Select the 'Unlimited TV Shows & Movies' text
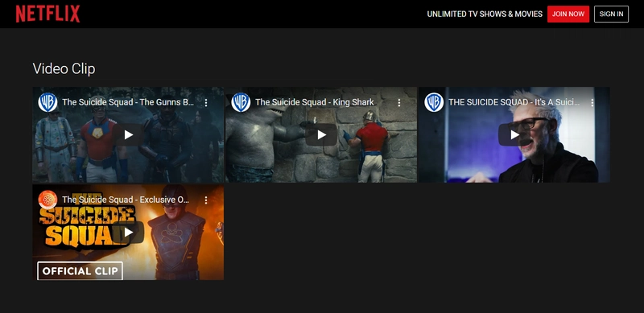Image resolution: width=644 pixels, height=313 pixels. 485,14
